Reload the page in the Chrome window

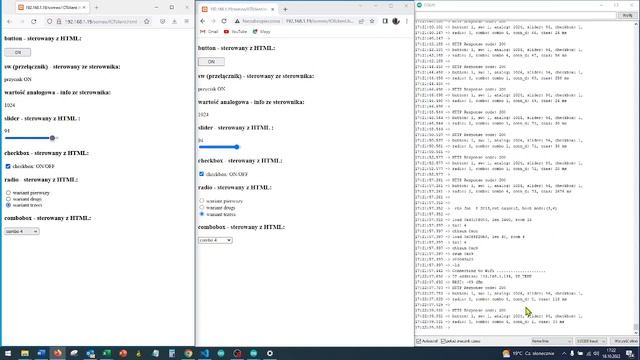coord(224,21)
